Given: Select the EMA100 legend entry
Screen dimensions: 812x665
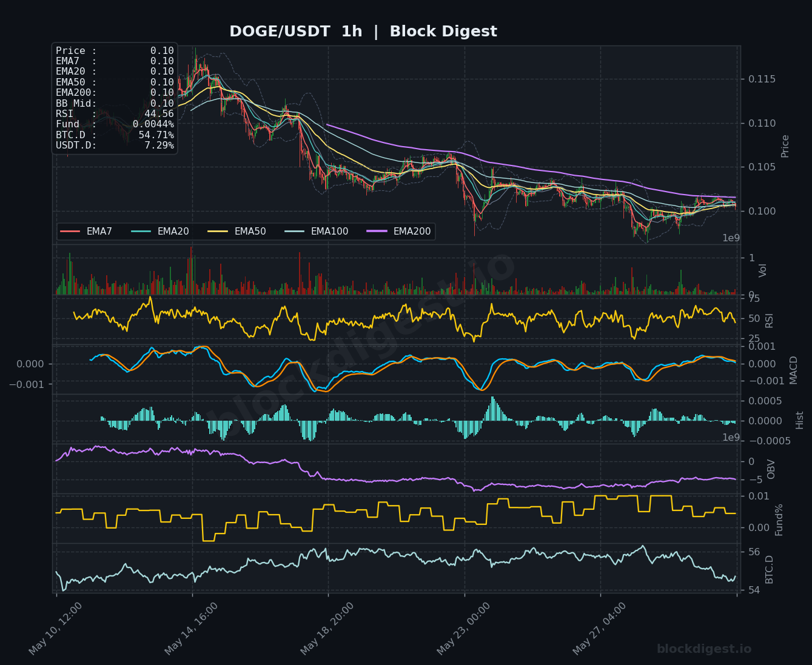Looking at the screenshot, I should click(316, 232).
